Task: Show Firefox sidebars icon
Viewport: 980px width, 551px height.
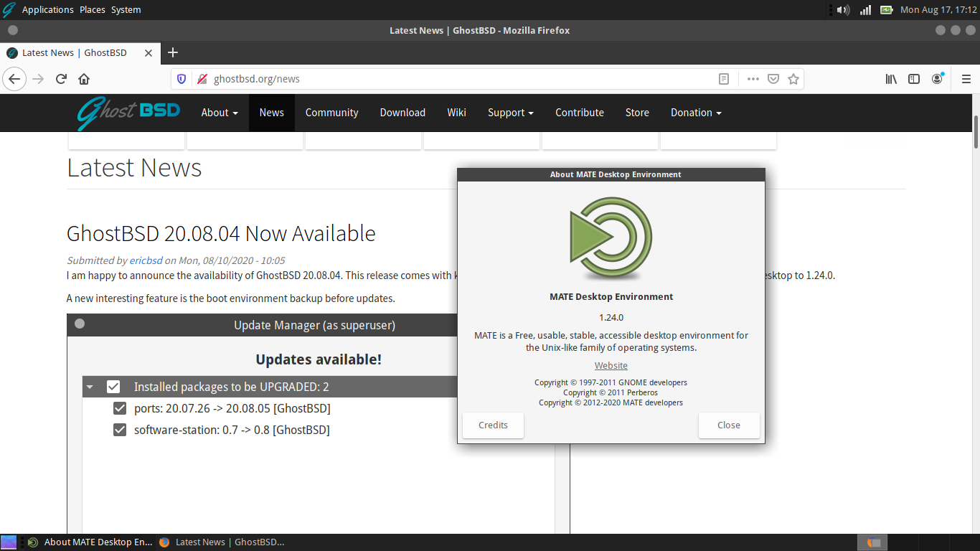Action: 914,79
